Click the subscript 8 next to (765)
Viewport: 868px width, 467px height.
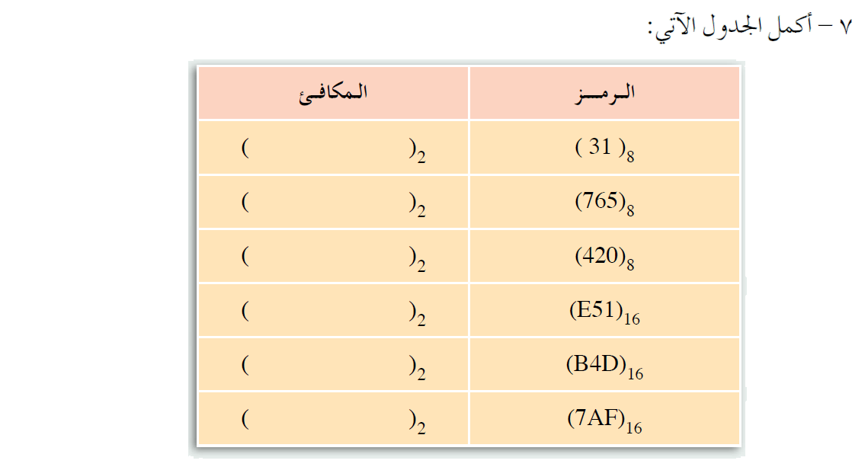629,210
